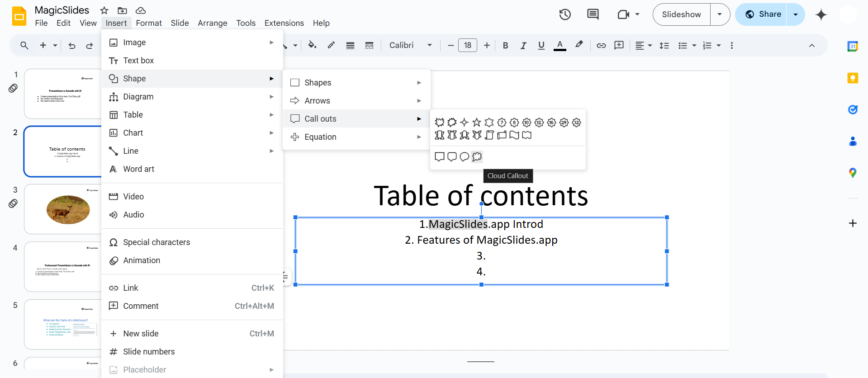The image size is (868, 378).
Task: Select slide 3 thumbnail with deer image
Action: point(63,209)
